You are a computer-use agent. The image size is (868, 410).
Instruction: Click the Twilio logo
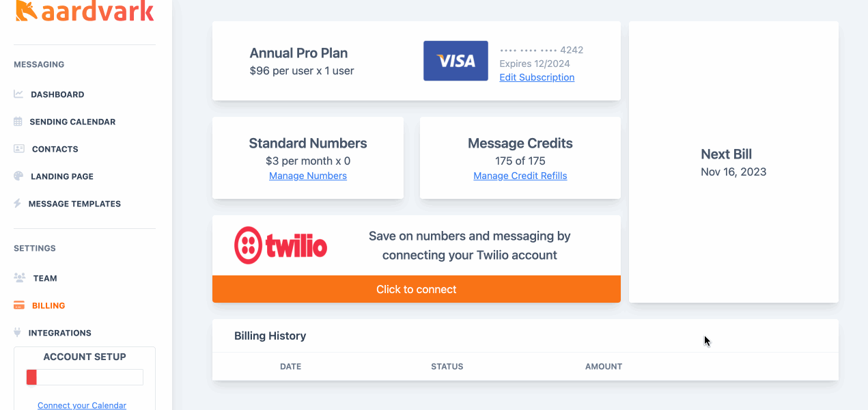pyautogui.click(x=281, y=245)
